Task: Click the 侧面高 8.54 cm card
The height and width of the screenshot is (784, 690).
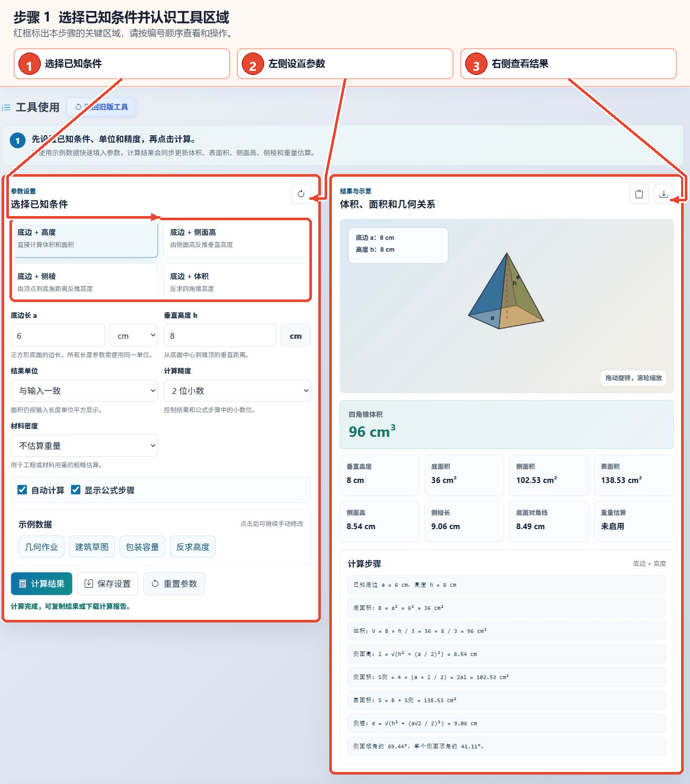Action: tap(380, 522)
